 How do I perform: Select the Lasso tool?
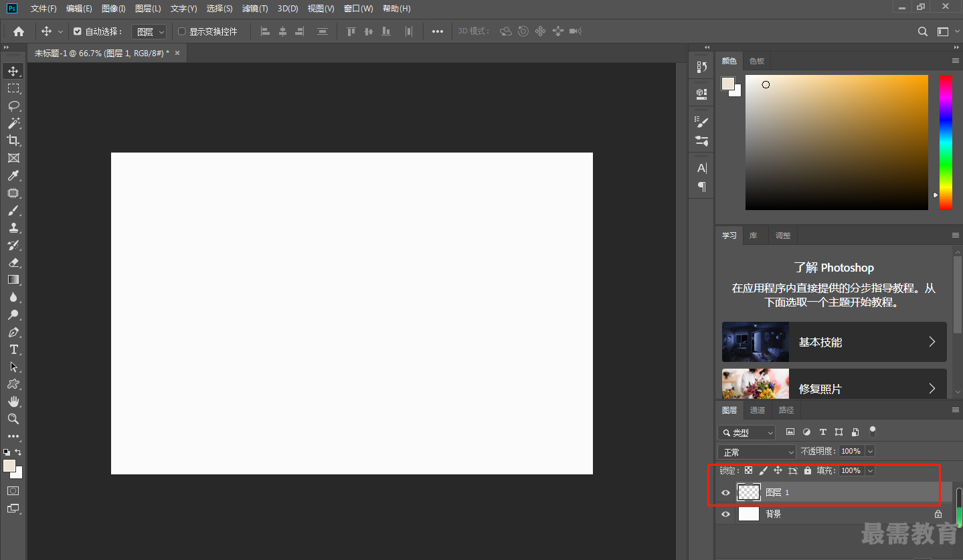(13, 106)
